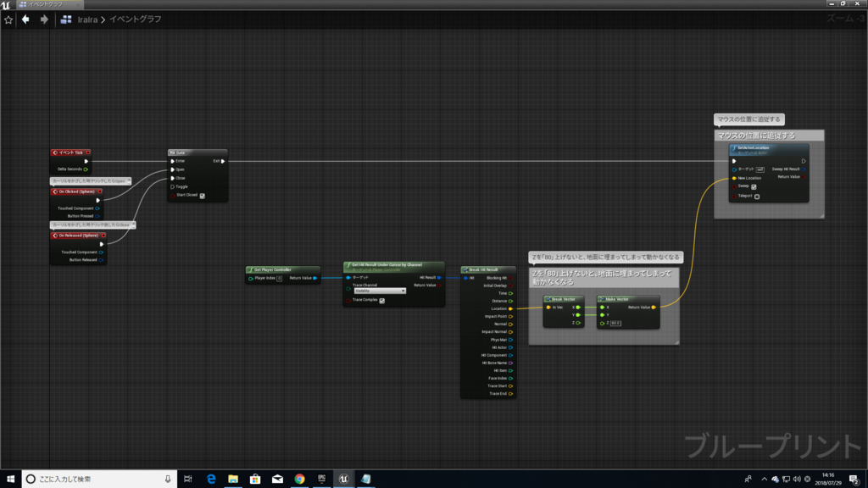Click the Sweep Hit Result output pin
The height and width of the screenshot is (488, 868).
804,169
